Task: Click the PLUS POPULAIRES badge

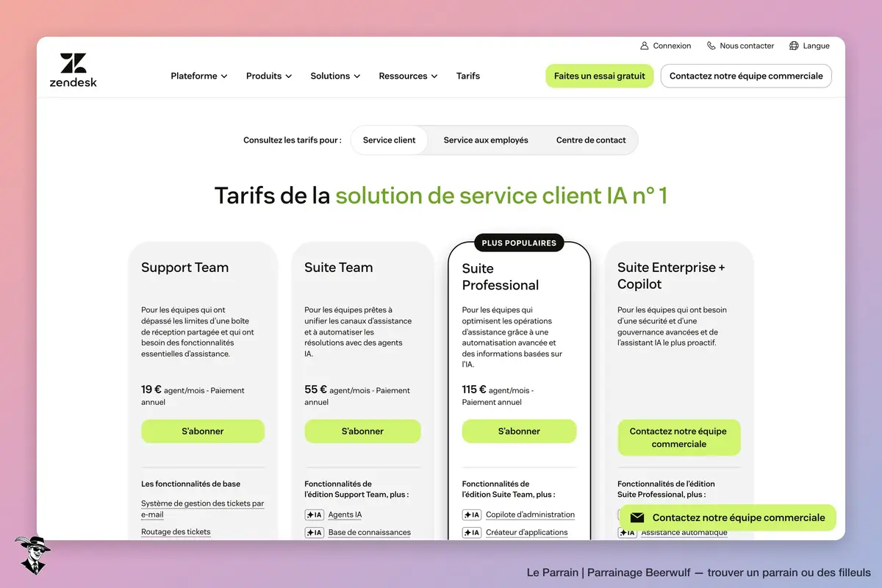Action: click(519, 243)
